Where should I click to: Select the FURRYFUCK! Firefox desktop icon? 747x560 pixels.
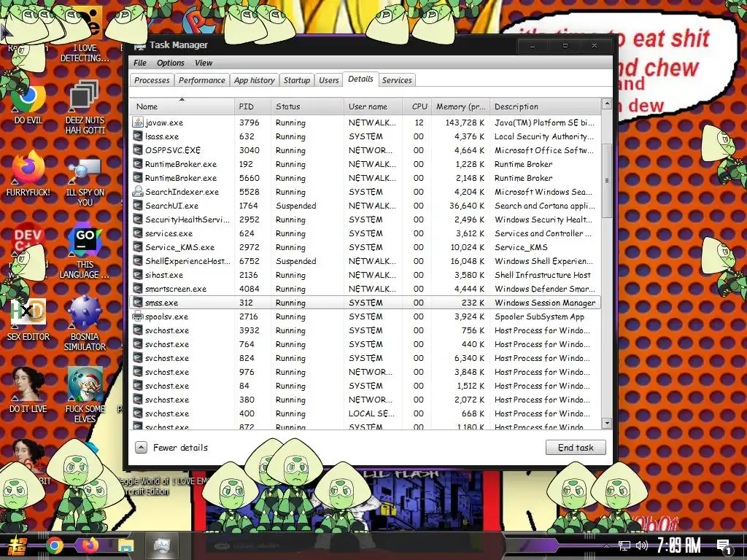point(28,174)
